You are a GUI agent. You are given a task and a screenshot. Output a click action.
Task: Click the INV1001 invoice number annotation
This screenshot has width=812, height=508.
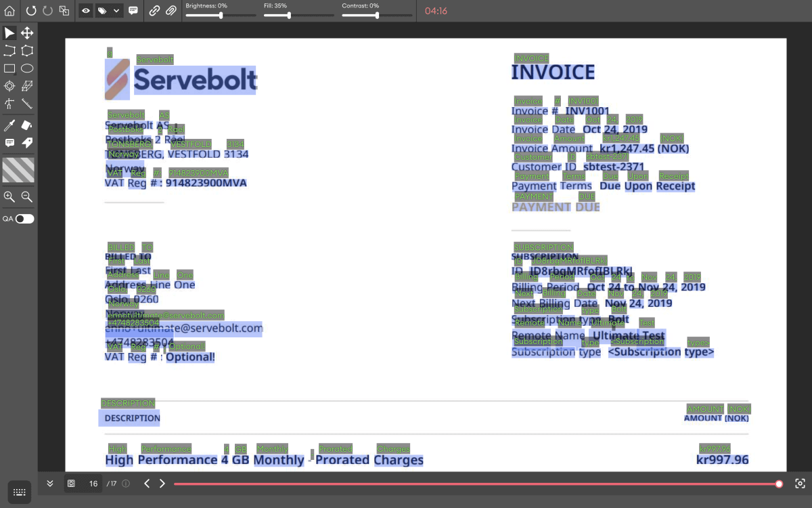587,111
